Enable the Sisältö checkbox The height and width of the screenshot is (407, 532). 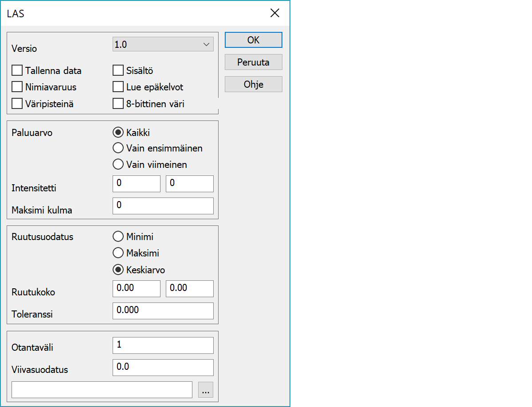118,70
